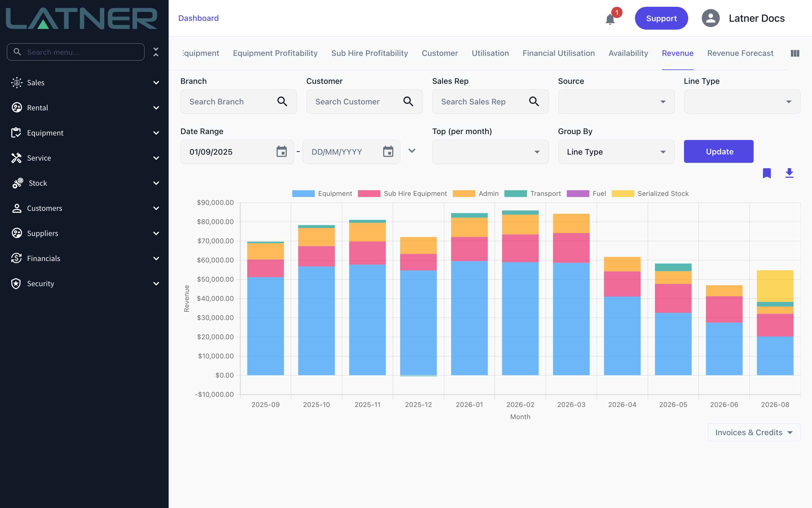
Task: Open the Group By dropdown
Action: [x=616, y=152]
